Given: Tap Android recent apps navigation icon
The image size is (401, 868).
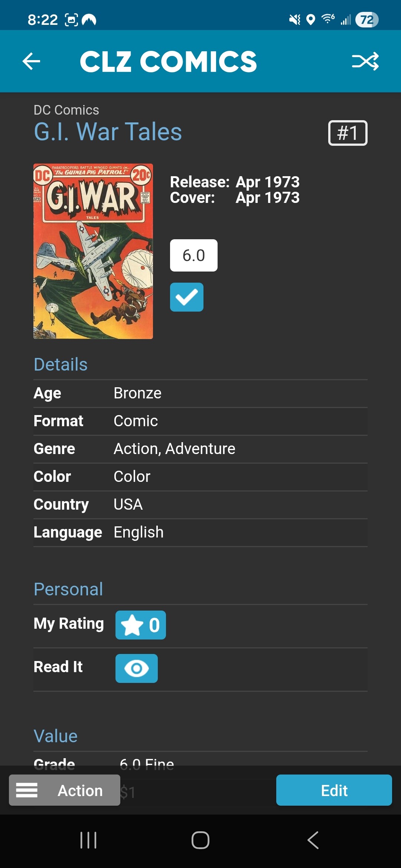Looking at the screenshot, I should [88, 840].
